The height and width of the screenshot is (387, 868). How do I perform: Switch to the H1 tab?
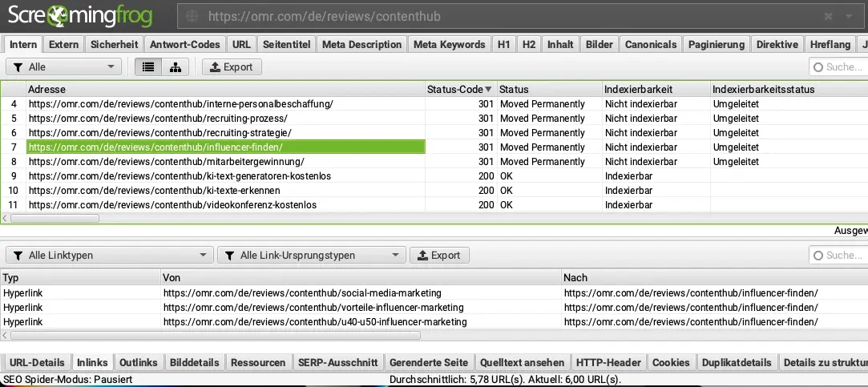[x=504, y=44]
